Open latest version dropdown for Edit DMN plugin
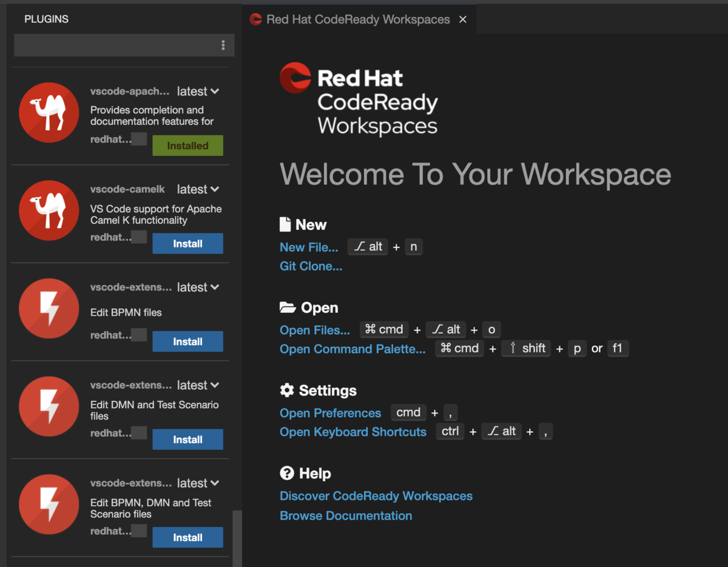 click(x=198, y=385)
